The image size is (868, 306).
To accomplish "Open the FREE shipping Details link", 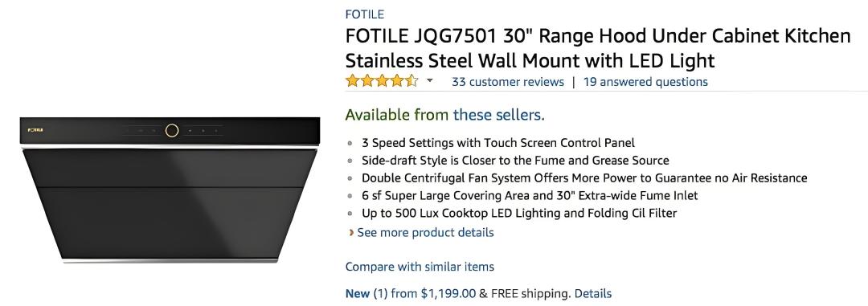I will (593, 293).
